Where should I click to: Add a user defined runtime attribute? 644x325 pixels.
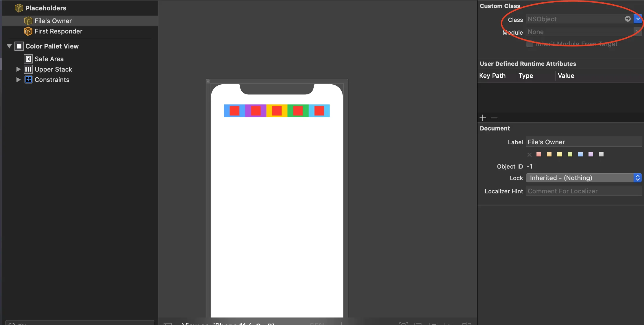pyautogui.click(x=483, y=118)
